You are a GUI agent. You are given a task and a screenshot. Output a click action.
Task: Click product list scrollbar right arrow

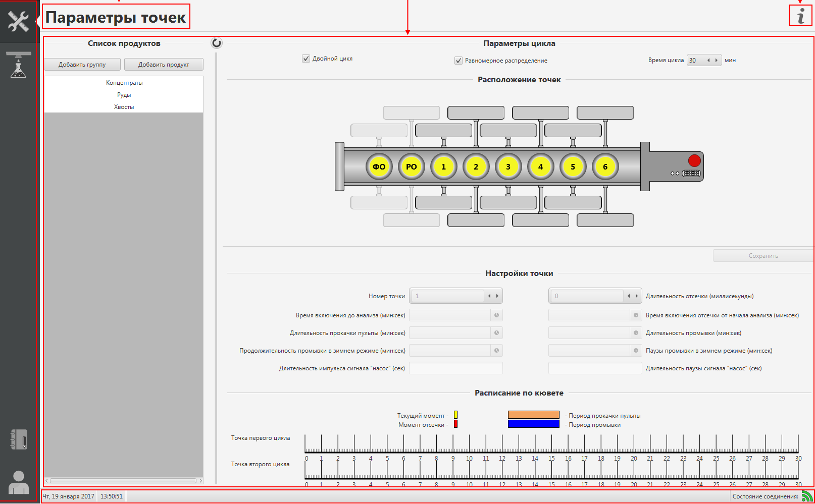tap(200, 481)
